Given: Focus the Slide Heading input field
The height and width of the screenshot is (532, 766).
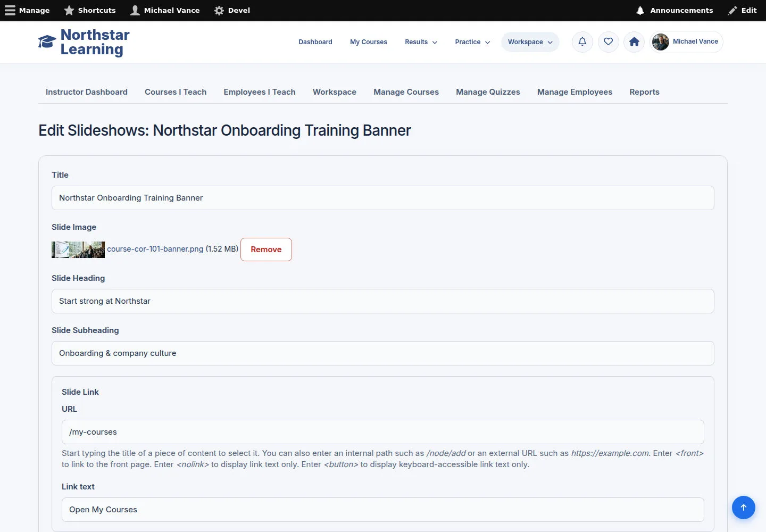Looking at the screenshot, I should pos(383,301).
